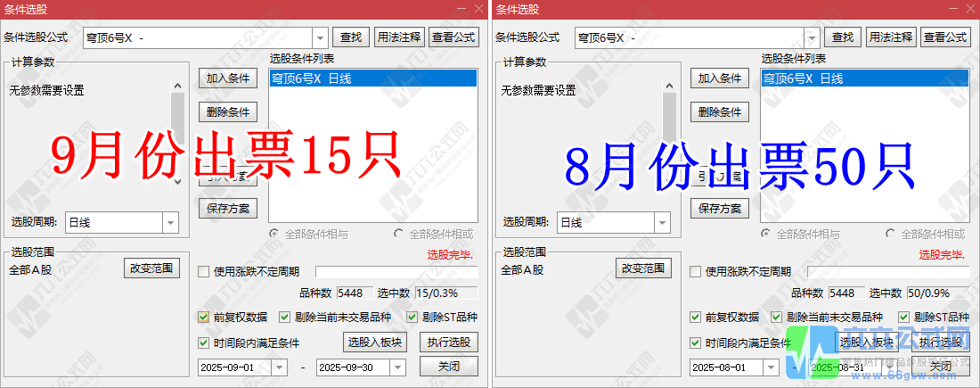Viewport: 980px width, 388px height.
Task: Click 保存方案 in the September dialog
Action: click(228, 209)
